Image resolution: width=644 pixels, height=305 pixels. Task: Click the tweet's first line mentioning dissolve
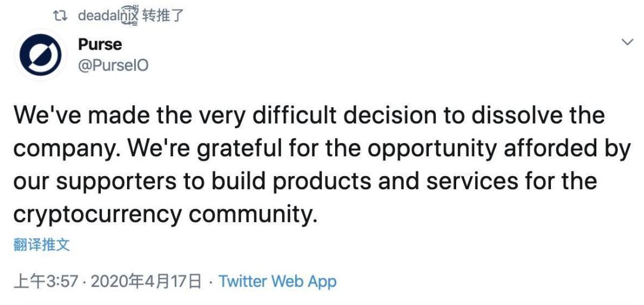click(x=309, y=115)
